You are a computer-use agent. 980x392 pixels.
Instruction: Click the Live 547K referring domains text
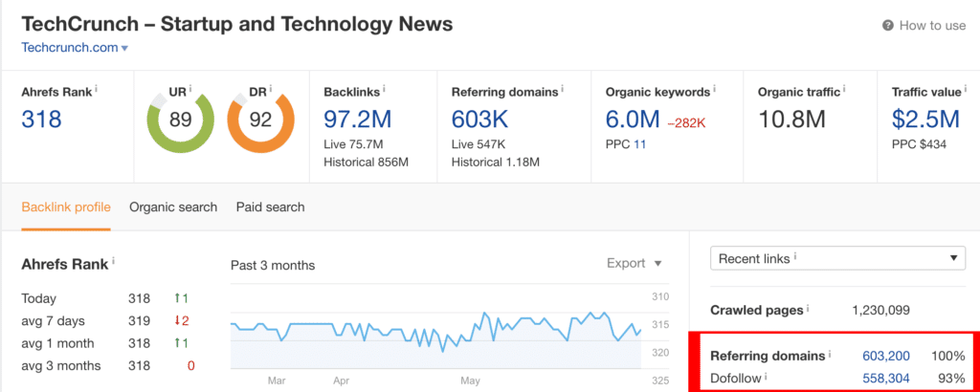click(x=479, y=144)
